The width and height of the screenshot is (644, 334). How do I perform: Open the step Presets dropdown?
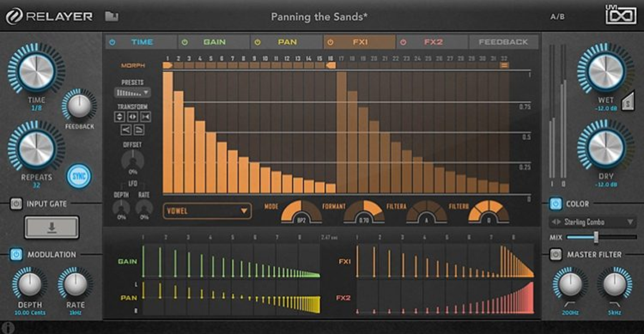(132, 93)
